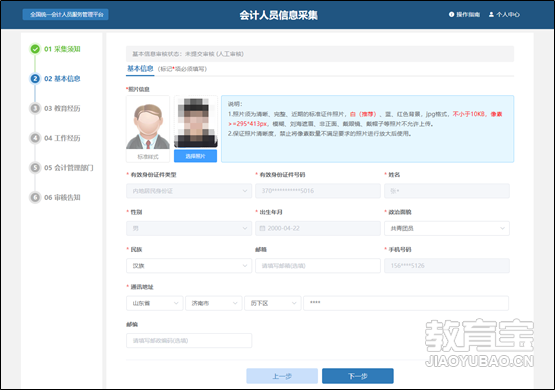Screen dimensions: 555x390
Task: Switch to the 基本信息 tab
Action: [x=140, y=69]
